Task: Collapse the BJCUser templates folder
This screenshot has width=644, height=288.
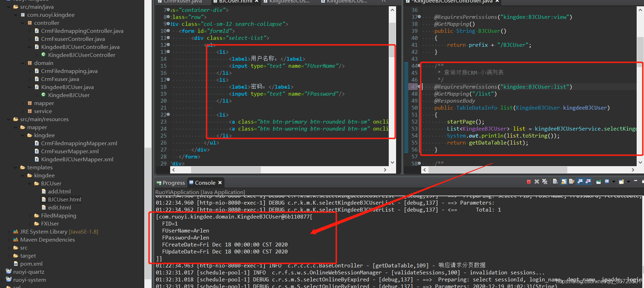Action: coord(30,184)
